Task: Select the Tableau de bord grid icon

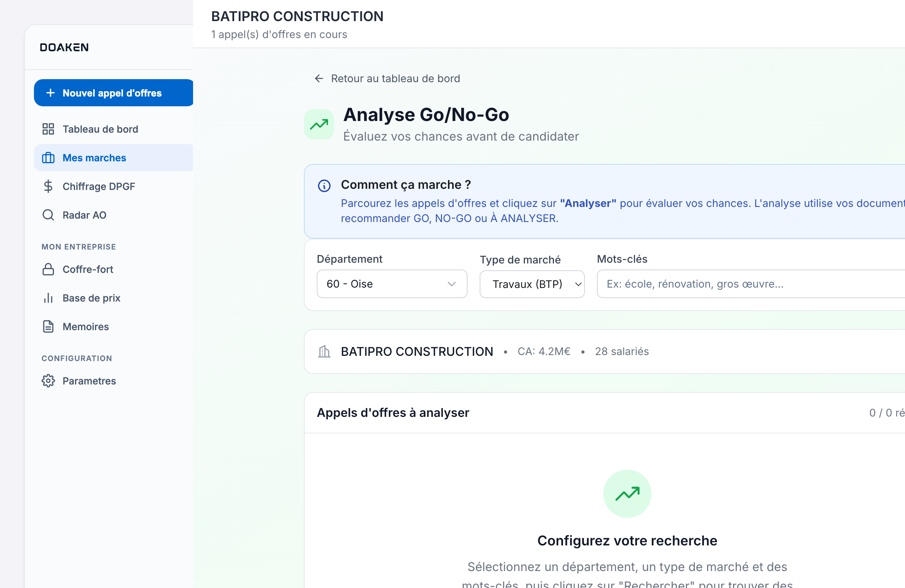Action: [48, 129]
